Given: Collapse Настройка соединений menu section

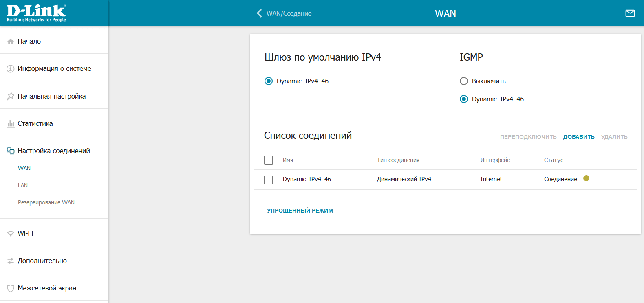Looking at the screenshot, I should [54, 151].
